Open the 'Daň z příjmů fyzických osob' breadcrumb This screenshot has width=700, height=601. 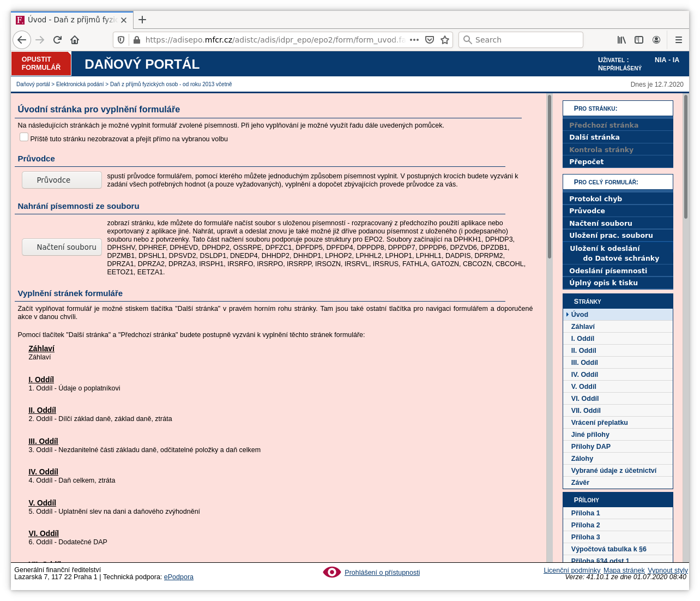171,85
